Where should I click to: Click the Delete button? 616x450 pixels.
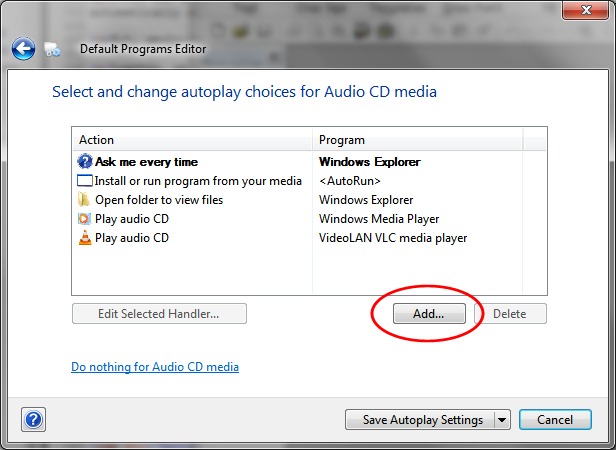tap(510, 314)
